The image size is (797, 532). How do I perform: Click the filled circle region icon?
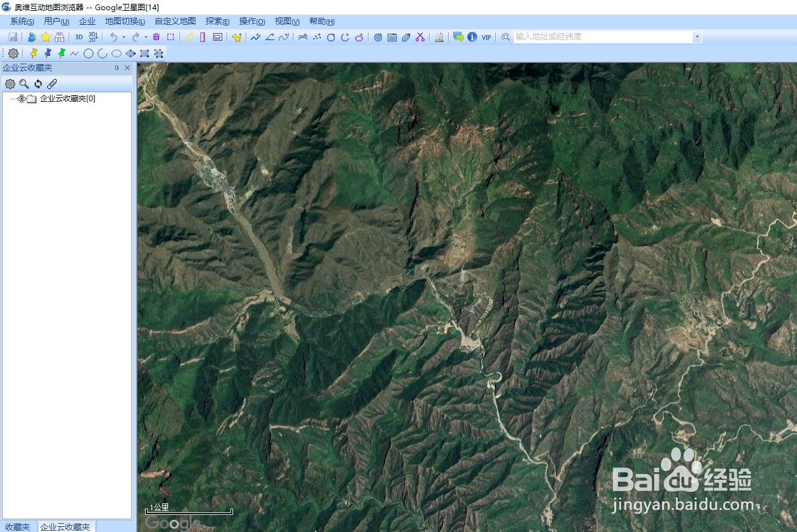[378, 38]
